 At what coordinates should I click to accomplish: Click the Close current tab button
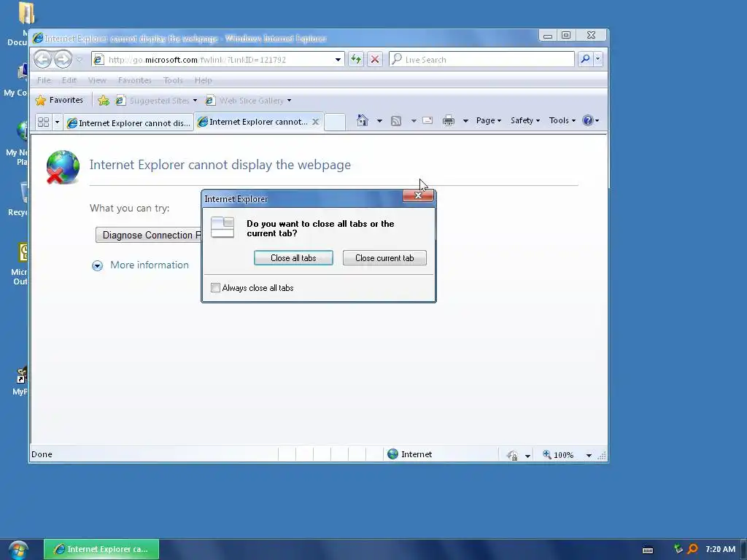tap(384, 257)
